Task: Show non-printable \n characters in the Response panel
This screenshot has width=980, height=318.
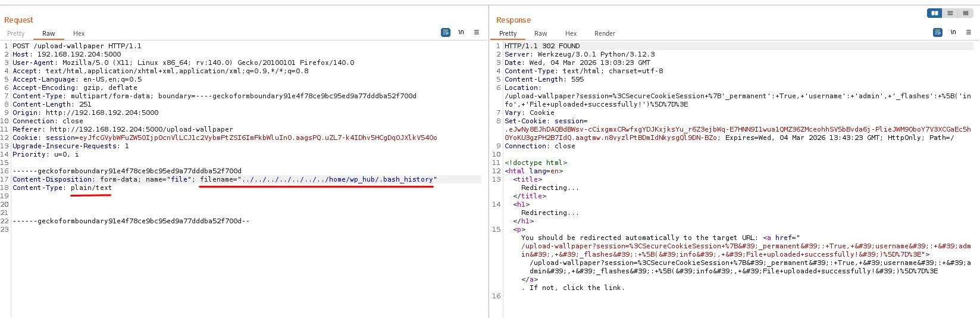Action: (953, 32)
